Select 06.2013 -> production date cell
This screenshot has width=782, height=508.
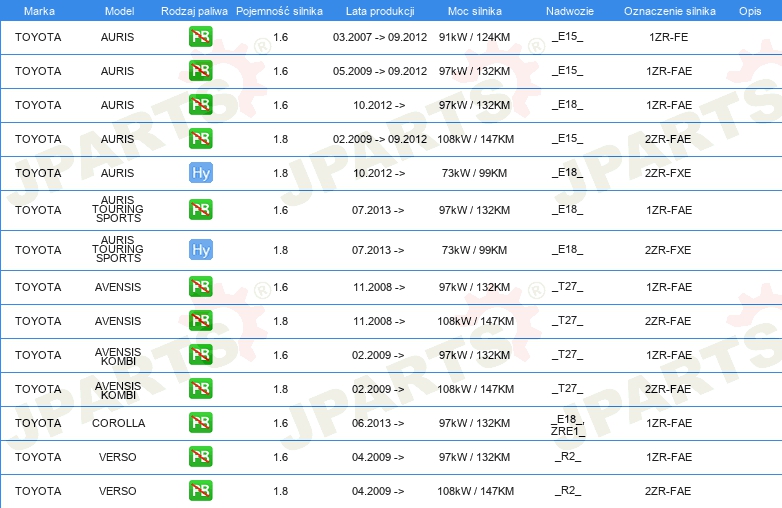tap(378, 423)
